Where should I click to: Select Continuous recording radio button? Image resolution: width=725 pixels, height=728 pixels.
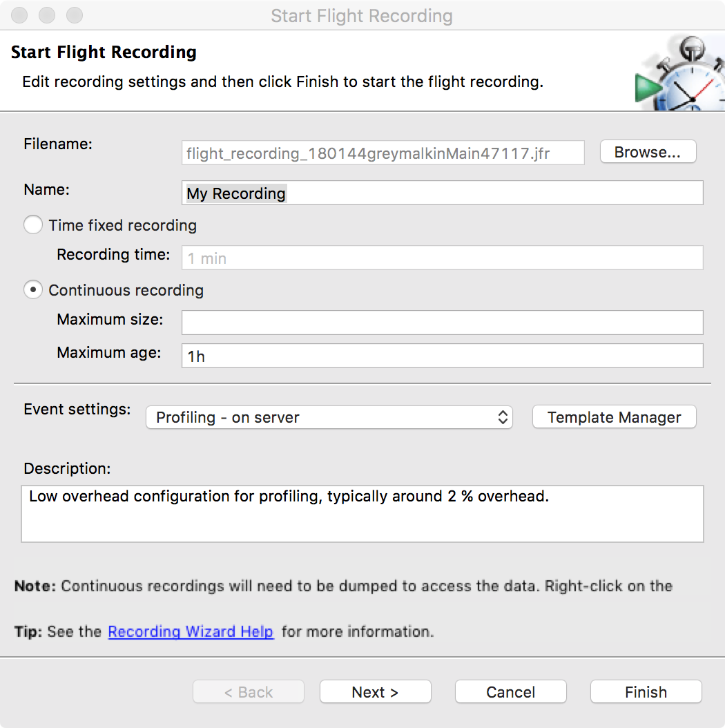coord(33,290)
